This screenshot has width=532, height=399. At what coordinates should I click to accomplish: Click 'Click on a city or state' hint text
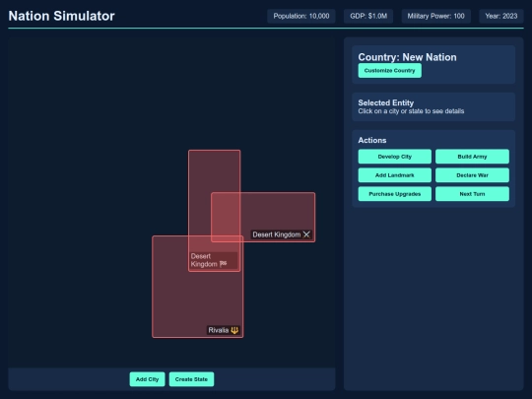pos(411,111)
